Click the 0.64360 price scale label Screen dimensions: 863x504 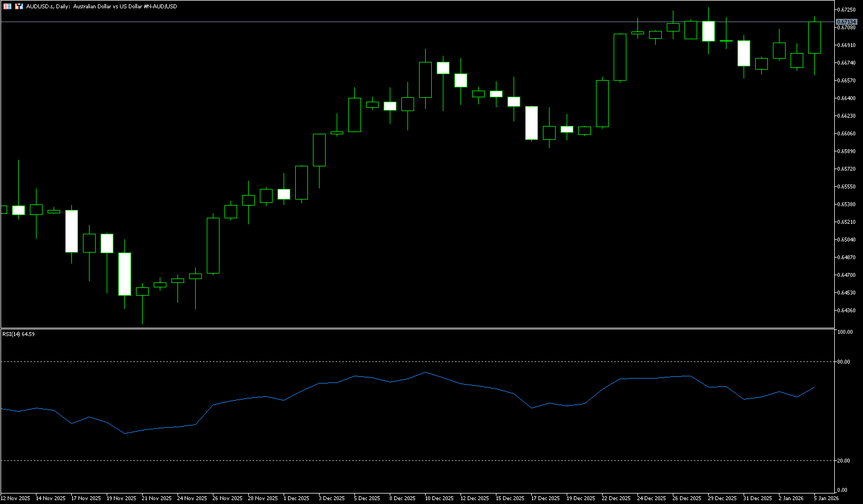coord(847,310)
